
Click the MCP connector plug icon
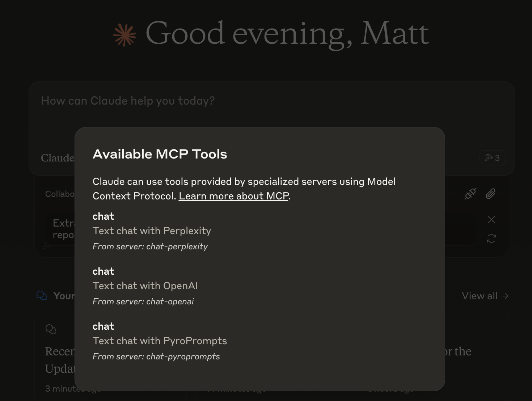pos(469,194)
